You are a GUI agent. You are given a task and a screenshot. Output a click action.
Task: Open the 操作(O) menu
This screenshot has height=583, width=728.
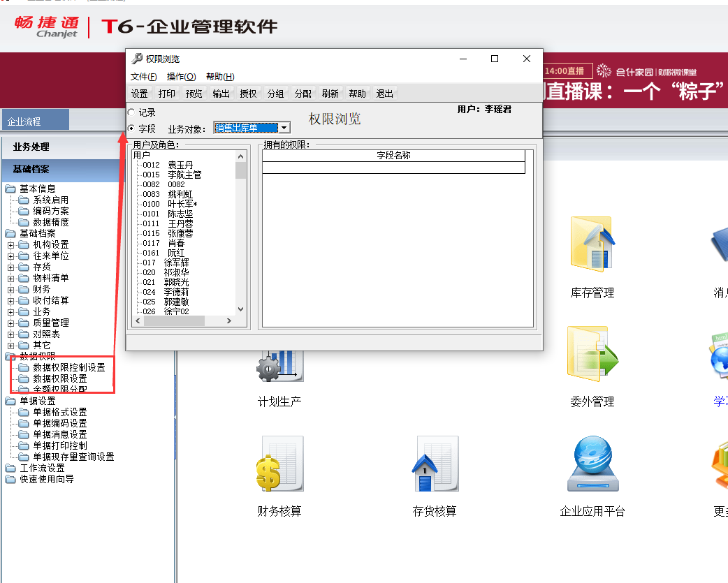tap(181, 77)
